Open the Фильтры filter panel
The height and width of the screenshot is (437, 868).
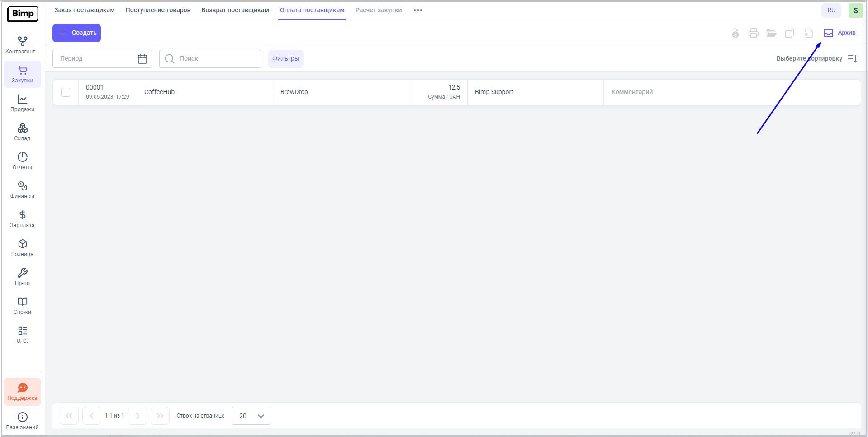point(285,59)
